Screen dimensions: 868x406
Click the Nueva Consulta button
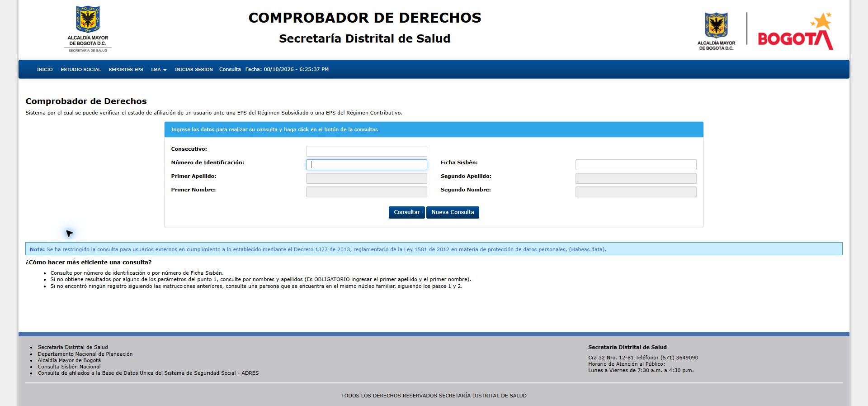click(453, 212)
